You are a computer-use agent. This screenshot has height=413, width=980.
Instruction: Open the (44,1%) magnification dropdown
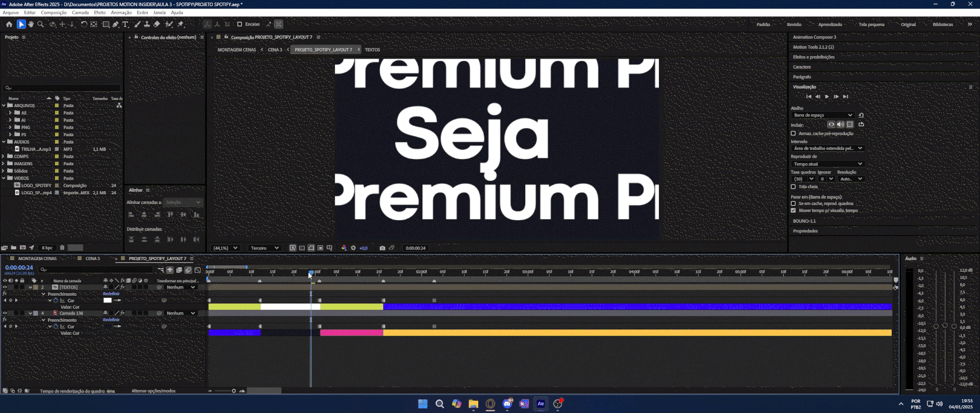(225, 248)
